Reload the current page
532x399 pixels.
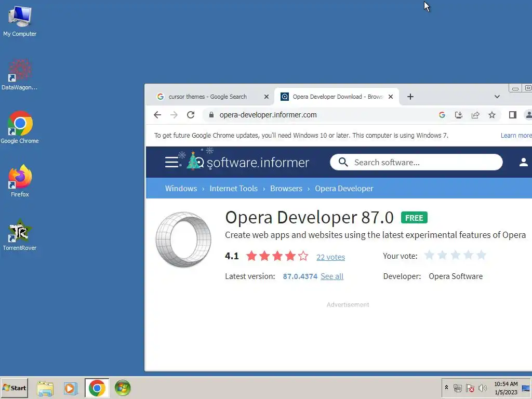[191, 115]
